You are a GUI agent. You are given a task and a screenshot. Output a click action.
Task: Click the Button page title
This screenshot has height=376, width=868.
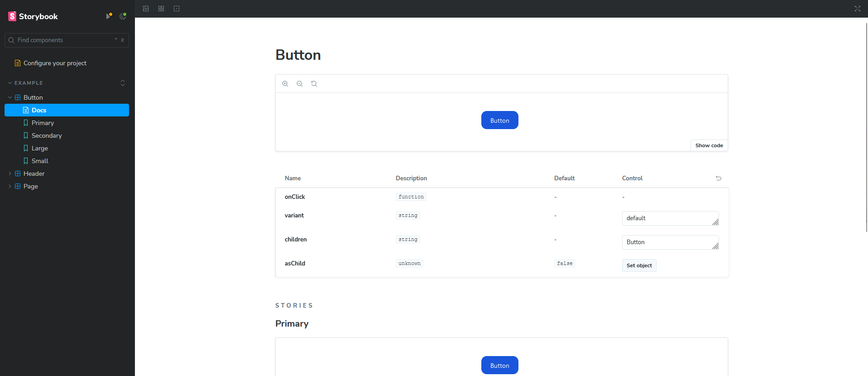(x=298, y=55)
